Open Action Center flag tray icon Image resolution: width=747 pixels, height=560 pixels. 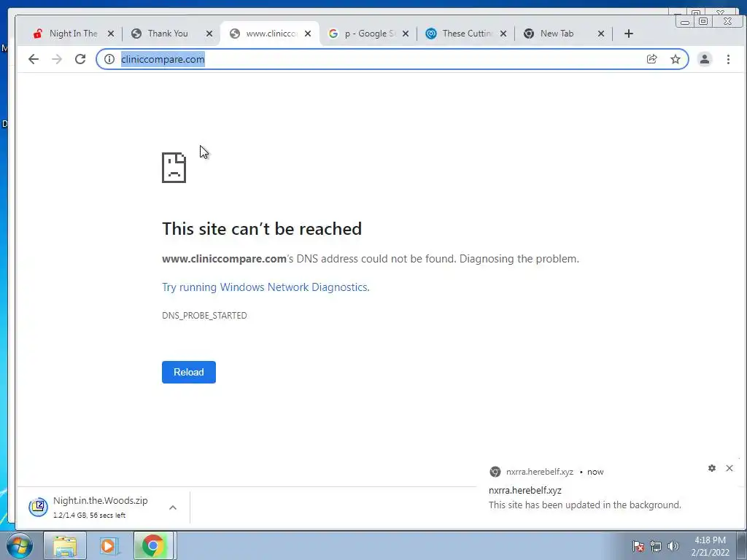coord(638,546)
